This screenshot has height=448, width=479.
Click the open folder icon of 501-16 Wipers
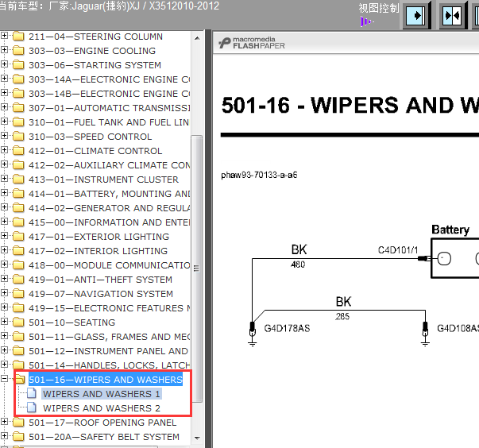20,380
